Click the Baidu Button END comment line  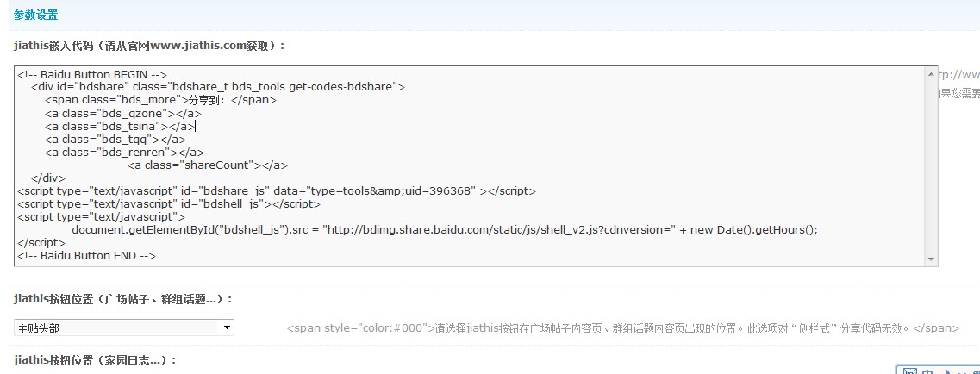tap(86, 255)
